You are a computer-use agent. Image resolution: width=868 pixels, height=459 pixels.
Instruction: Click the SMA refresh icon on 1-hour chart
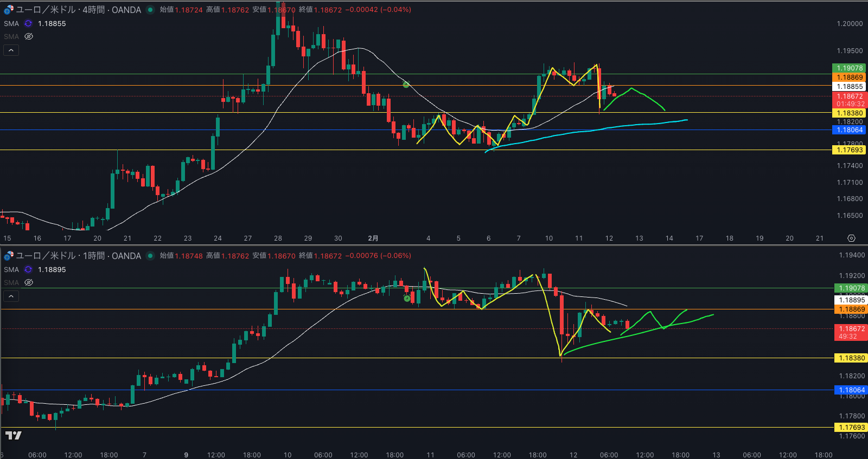pyautogui.click(x=28, y=270)
